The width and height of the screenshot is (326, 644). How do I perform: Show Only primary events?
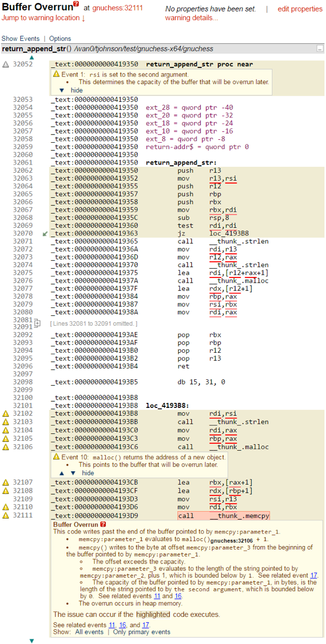tap(141, 632)
